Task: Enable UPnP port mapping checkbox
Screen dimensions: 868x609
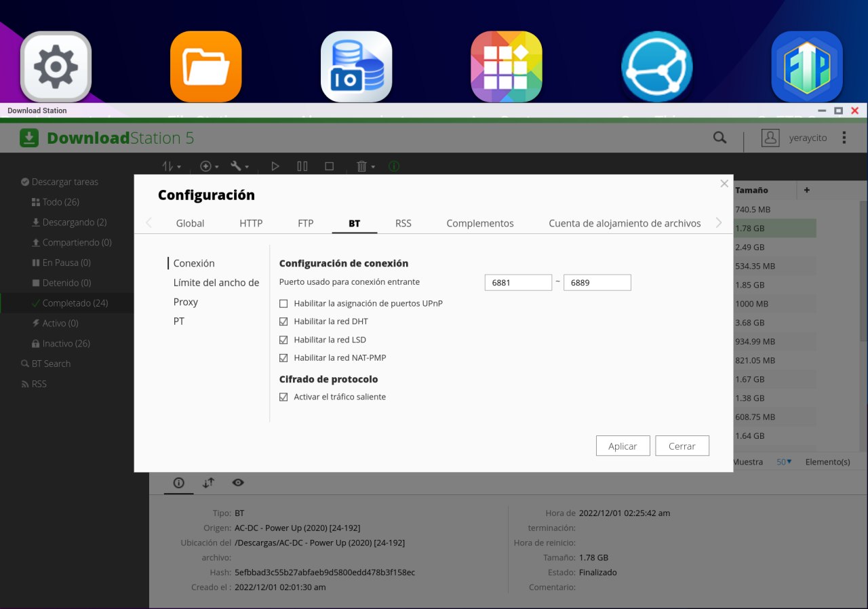Action: [283, 303]
